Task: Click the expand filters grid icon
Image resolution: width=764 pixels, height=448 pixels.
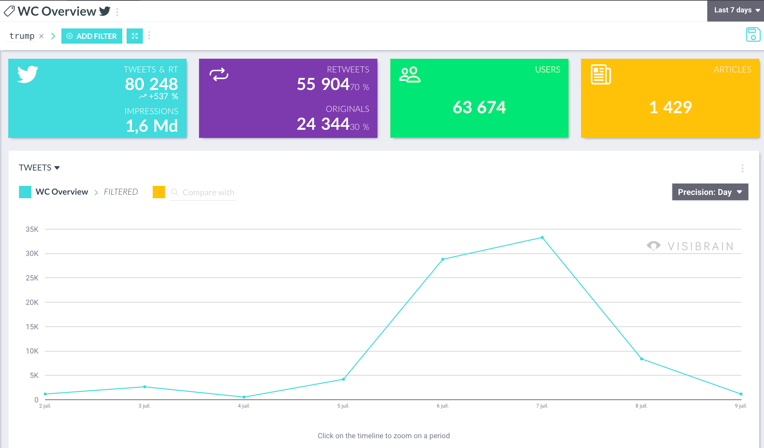Action: point(134,36)
